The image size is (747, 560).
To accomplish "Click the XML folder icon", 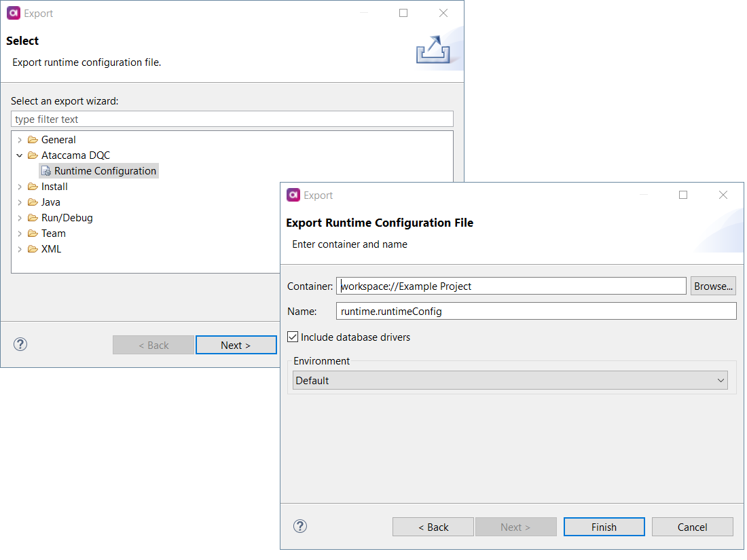I will (x=33, y=249).
